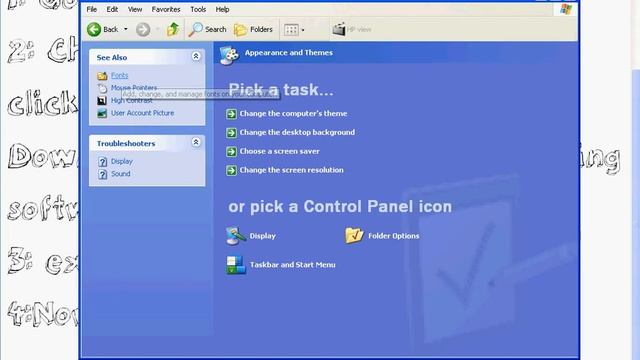Click the greyed Forward arrow icon
Viewport: 640px width, 360px height.
pyautogui.click(x=143, y=29)
